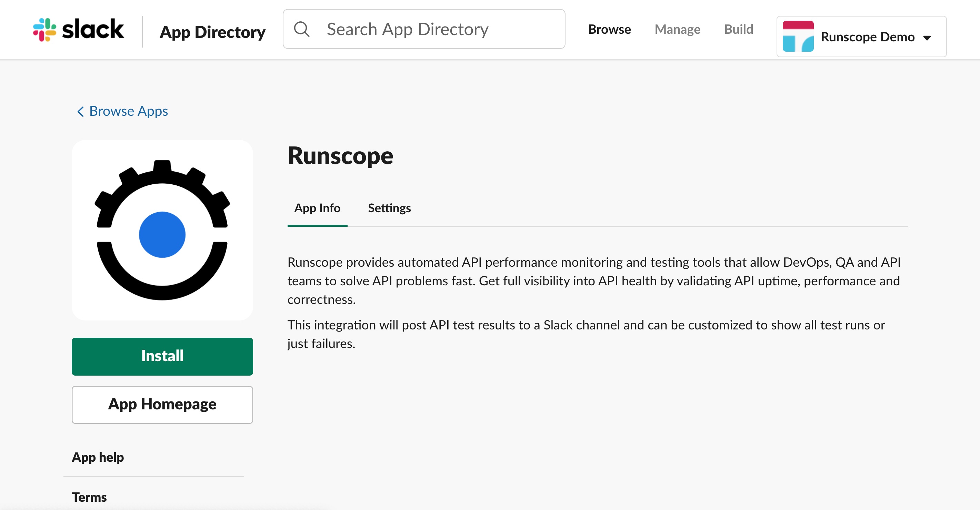Image resolution: width=980 pixels, height=510 pixels.
Task: Click the Slack logo icon
Action: (44, 30)
